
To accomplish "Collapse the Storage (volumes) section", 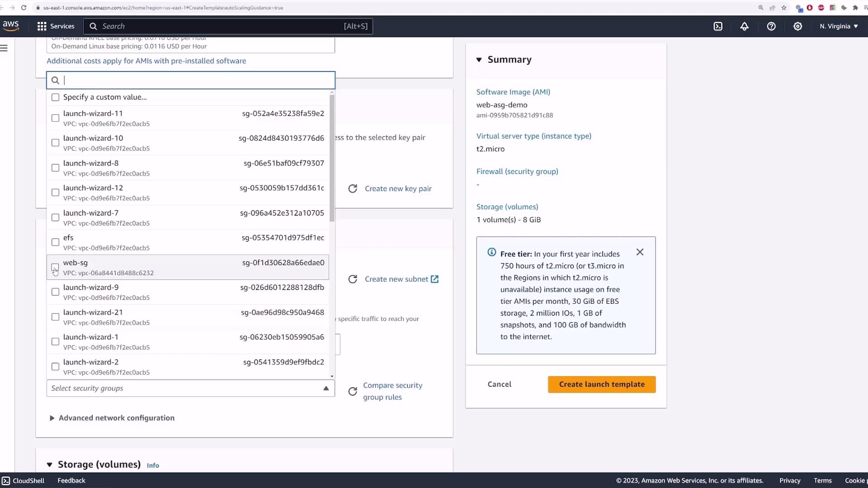I will tap(50, 465).
